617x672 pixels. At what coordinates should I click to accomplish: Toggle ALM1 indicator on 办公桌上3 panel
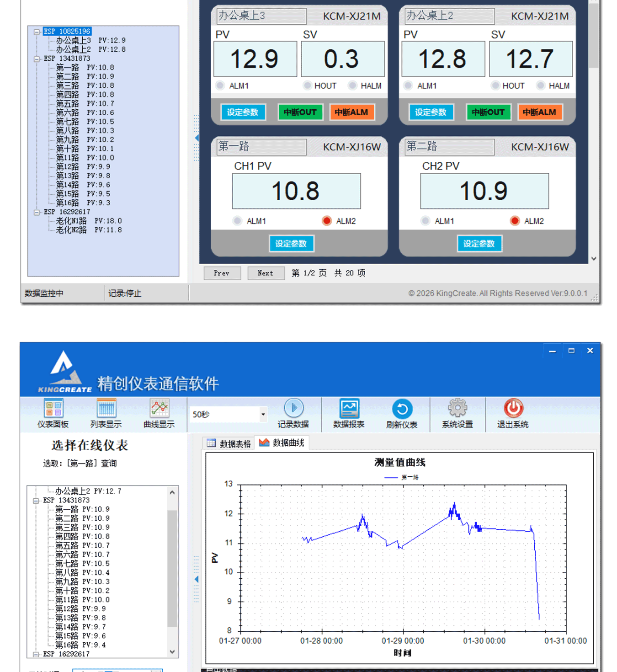pos(220,85)
